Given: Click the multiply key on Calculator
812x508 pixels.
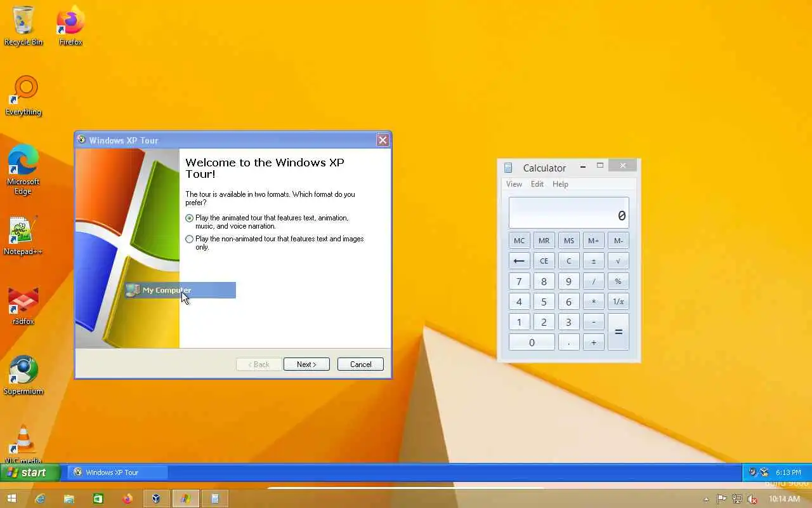Looking at the screenshot, I should (594, 302).
